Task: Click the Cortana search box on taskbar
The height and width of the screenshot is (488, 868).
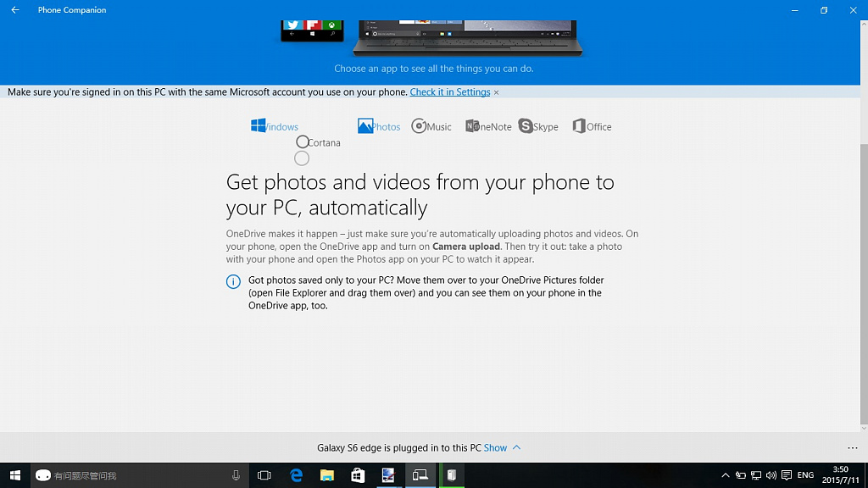Action: coord(138,475)
